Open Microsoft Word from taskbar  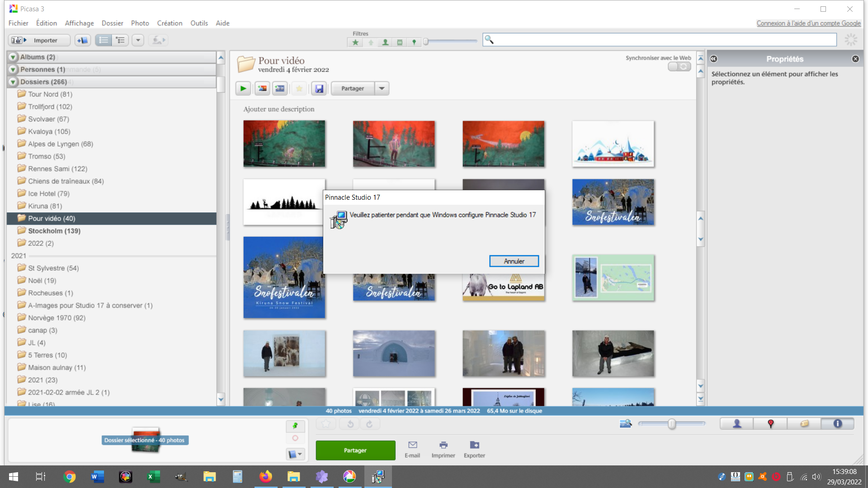click(x=98, y=477)
